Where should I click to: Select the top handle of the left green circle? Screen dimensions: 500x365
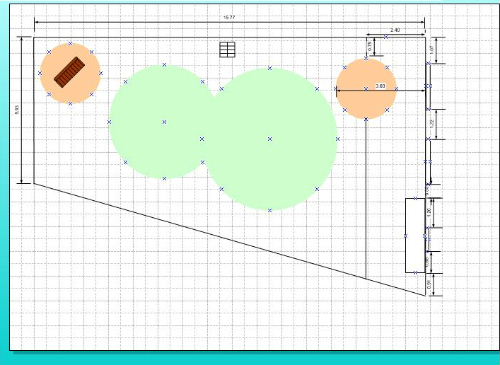164,65
